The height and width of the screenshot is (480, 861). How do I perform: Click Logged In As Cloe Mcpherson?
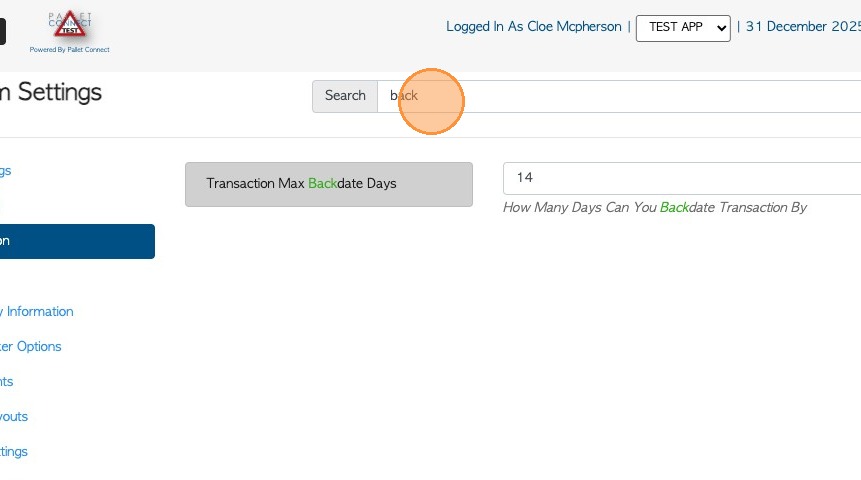tap(533, 27)
